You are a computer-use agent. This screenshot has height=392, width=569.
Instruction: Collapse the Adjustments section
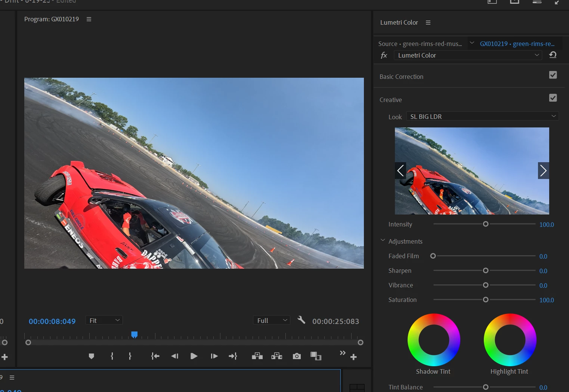[383, 240]
